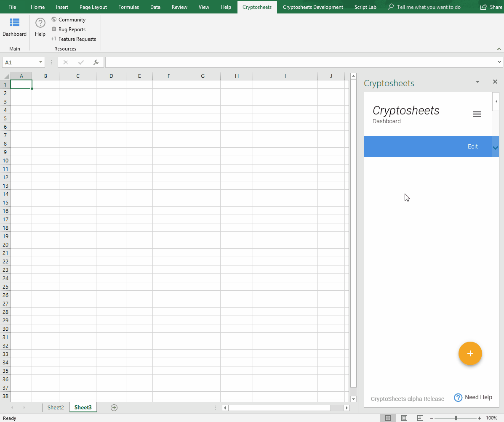Click the small side-collapse arrow in pane

pos(496,101)
